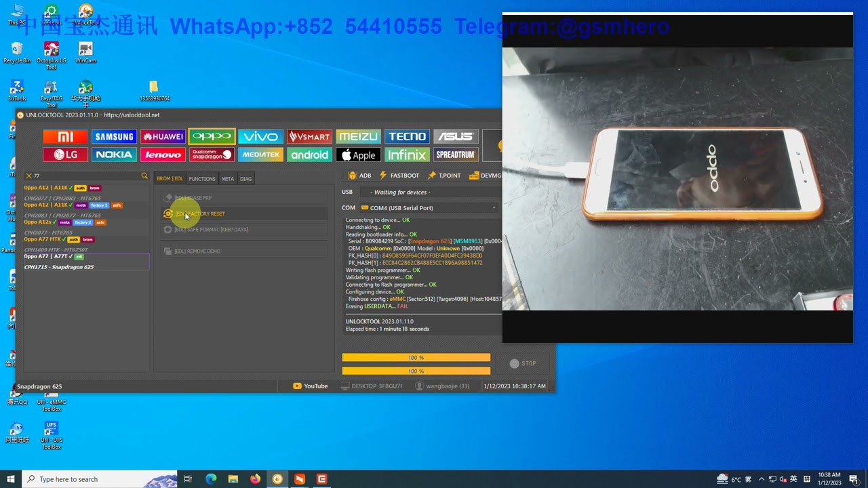868x488 pixels.
Task: Click the upper 100% progress bar
Action: click(416, 357)
